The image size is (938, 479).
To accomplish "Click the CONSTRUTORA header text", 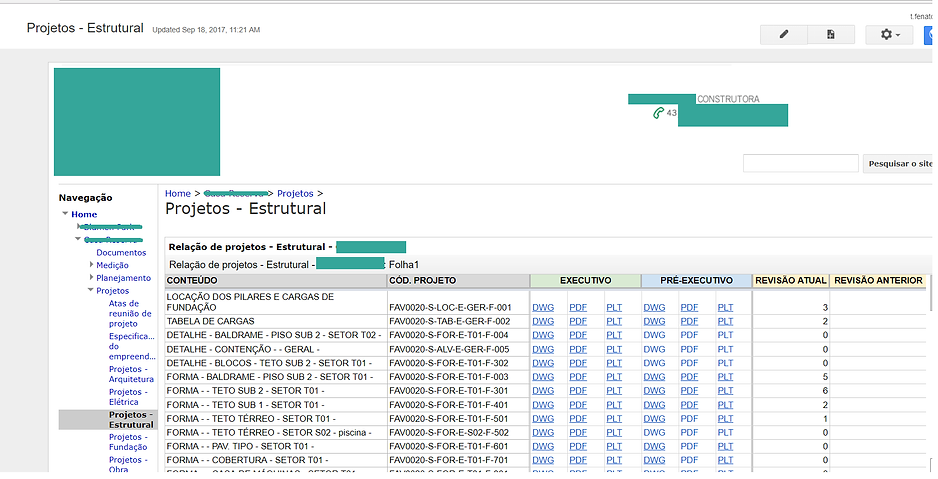I will coord(728,99).
